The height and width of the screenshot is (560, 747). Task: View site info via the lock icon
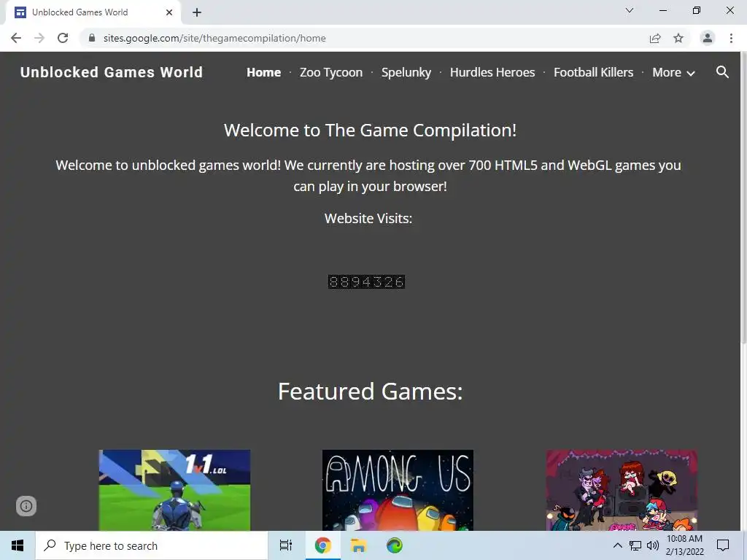pyautogui.click(x=92, y=38)
